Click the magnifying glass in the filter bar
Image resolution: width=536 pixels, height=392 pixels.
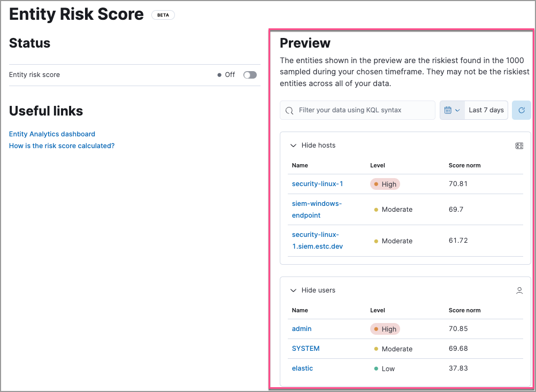pyautogui.click(x=289, y=110)
